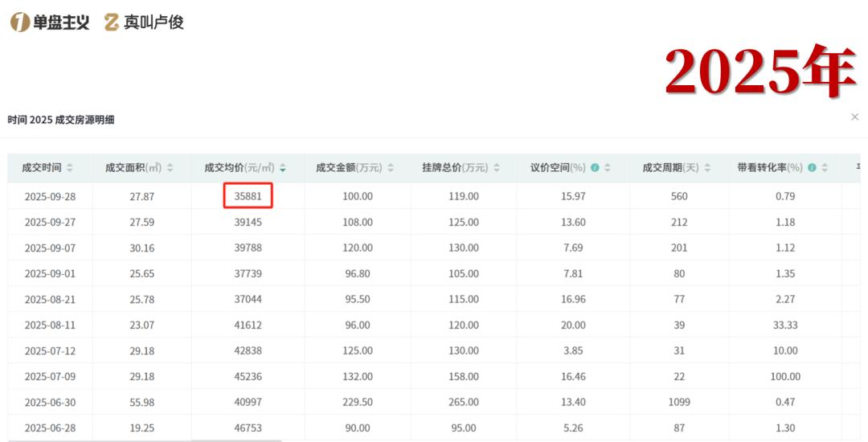The width and height of the screenshot is (868, 442).
Task: Click the 55.98 area cell
Action: [x=142, y=402]
